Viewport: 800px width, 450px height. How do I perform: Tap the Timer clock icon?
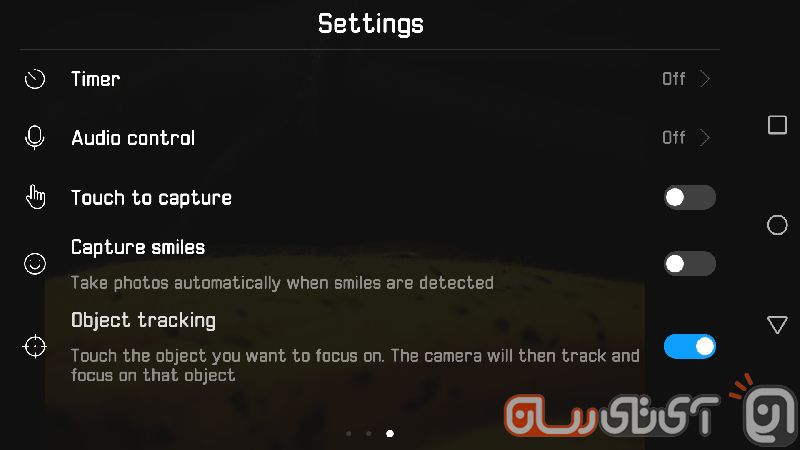click(35, 79)
